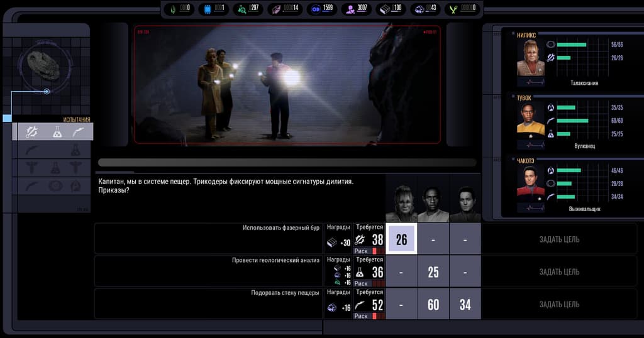Screen dimensions: 644x338
Task: Click the cave scene image with flashlights
Action: coord(287,84)
